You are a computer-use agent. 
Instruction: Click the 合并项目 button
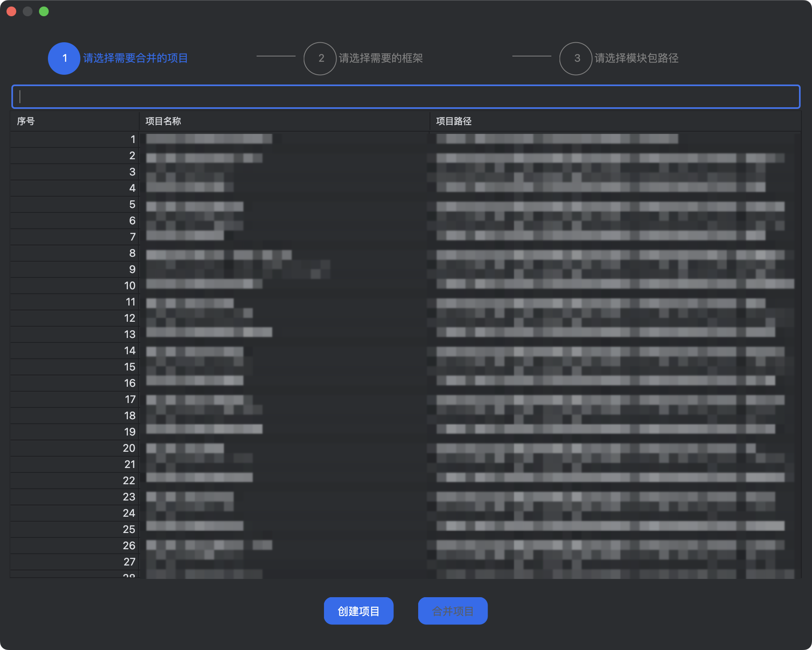point(453,611)
